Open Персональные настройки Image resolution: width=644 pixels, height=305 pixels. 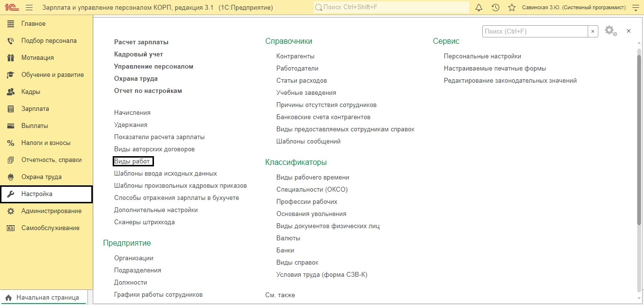tap(482, 56)
